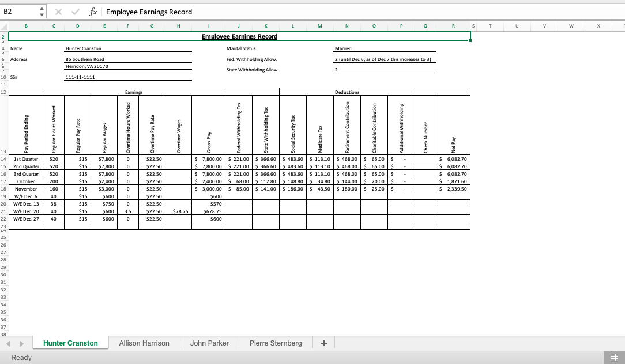Click the Herndon, VA 20170 cell
The width and height of the screenshot is (625, 364).
(x=128, y=66)
